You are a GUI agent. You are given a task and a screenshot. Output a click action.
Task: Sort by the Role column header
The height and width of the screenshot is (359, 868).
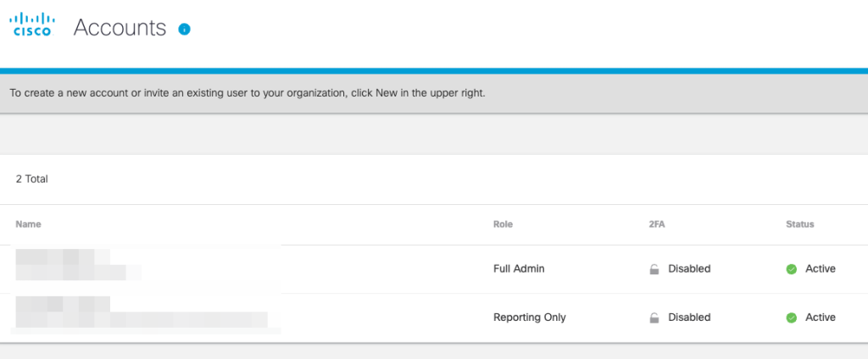click(x=503, y=224)
